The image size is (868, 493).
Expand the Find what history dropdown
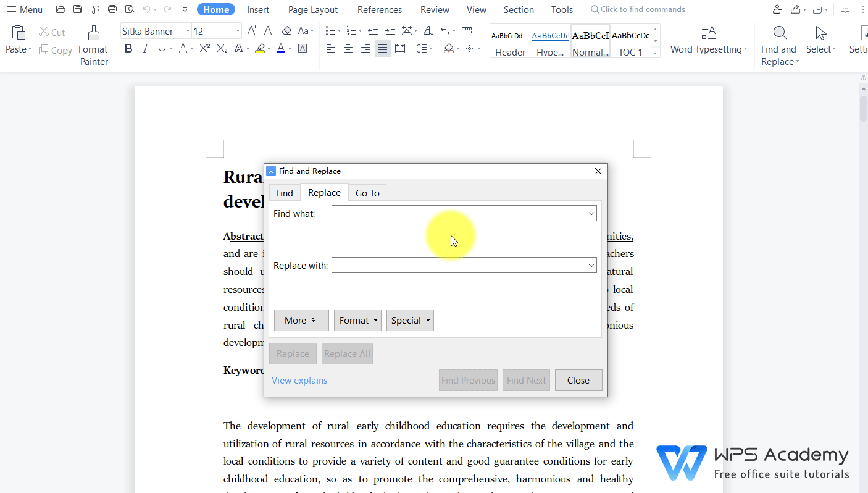tap(591, 213)
